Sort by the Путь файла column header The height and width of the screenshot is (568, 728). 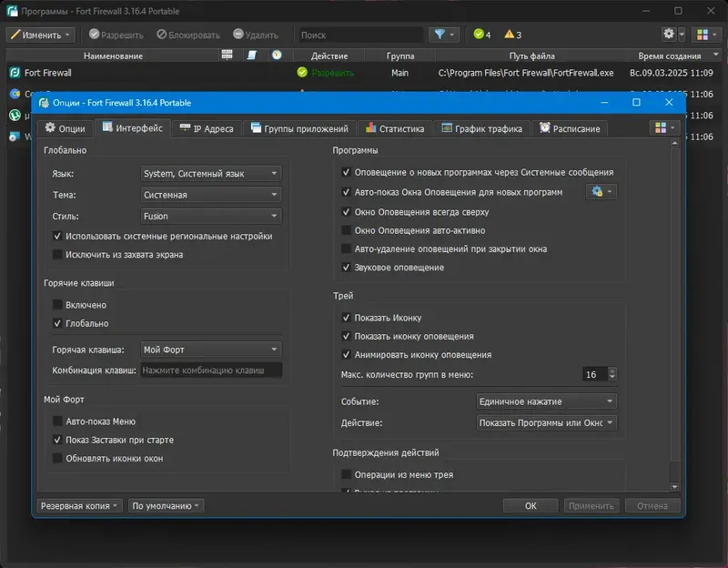point(532,56)
